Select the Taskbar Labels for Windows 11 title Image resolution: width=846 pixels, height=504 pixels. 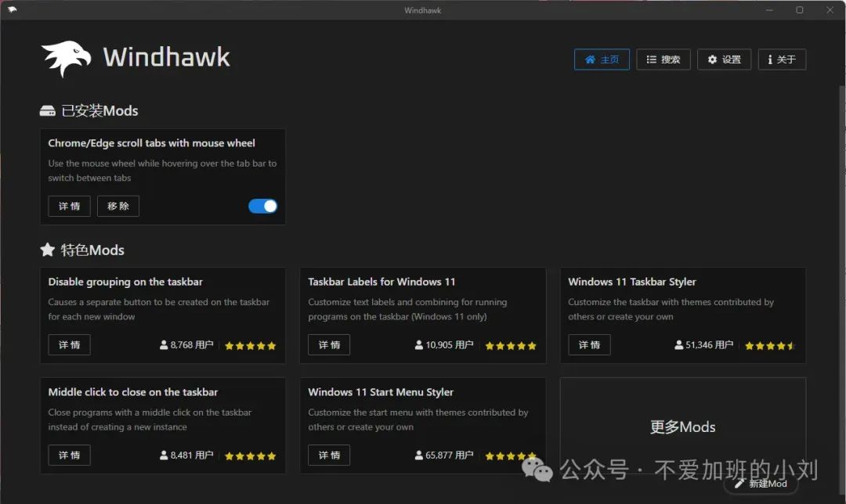[381, 282]
